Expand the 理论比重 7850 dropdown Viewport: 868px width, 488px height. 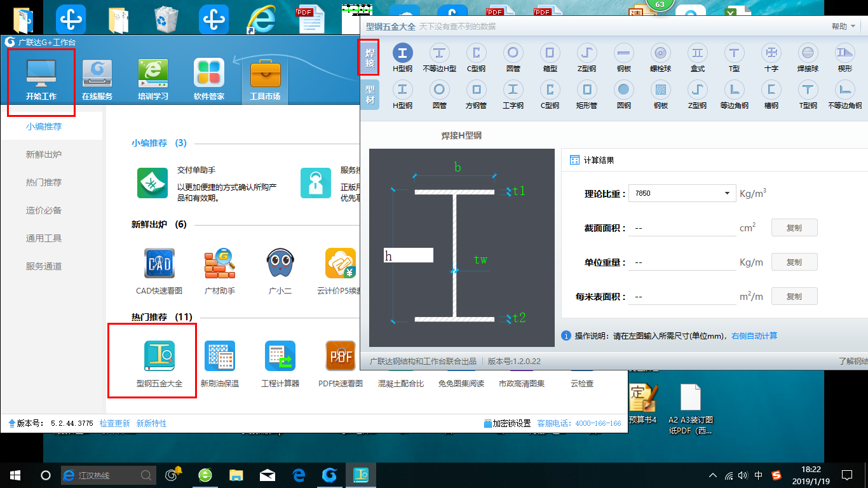point(681,193)
